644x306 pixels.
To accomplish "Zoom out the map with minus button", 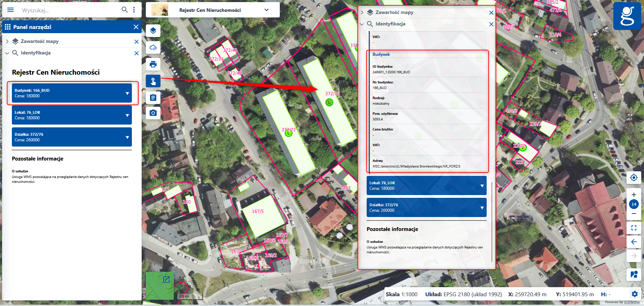I will point(634,214).
